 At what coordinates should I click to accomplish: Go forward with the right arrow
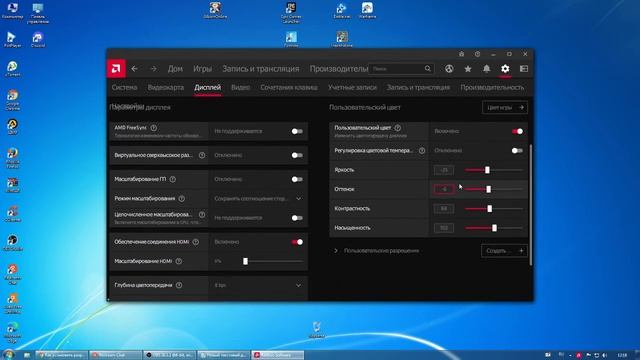pyautogui.click(x=153, y=69)
